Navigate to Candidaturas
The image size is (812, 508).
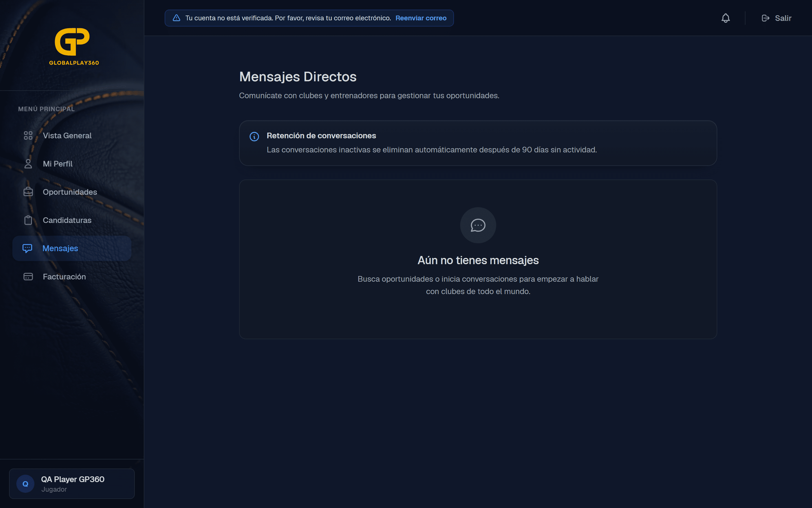click(x=72, y=220)
